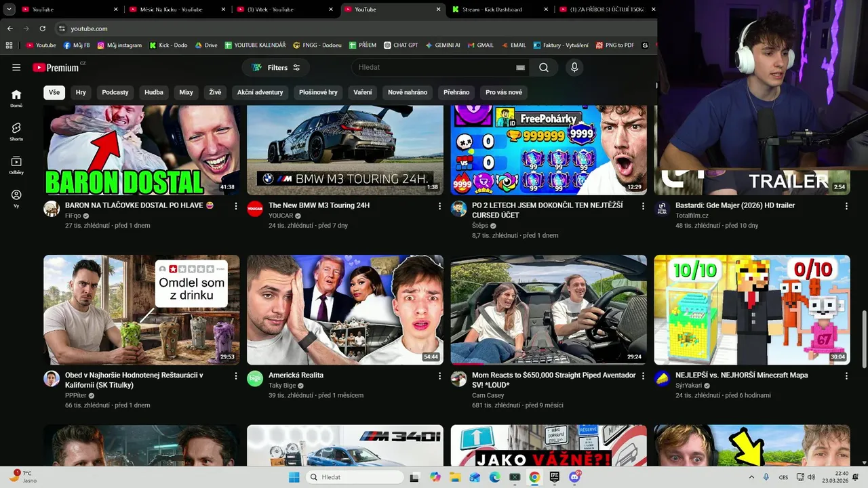This screenshot has height=488, width=868.
Task: Open the Vy profile page in sidebar
Action: (16, 199)
